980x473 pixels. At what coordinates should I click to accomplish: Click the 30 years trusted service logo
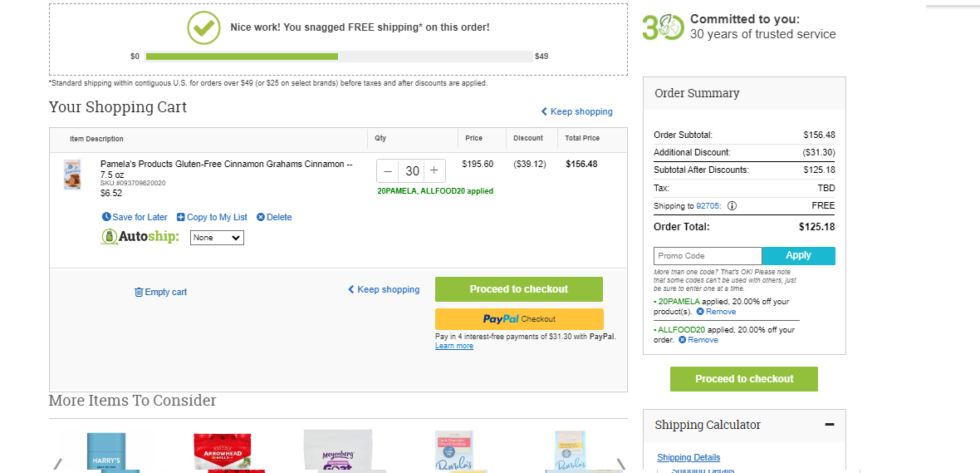pyautogui.click(x=663, y=27)
